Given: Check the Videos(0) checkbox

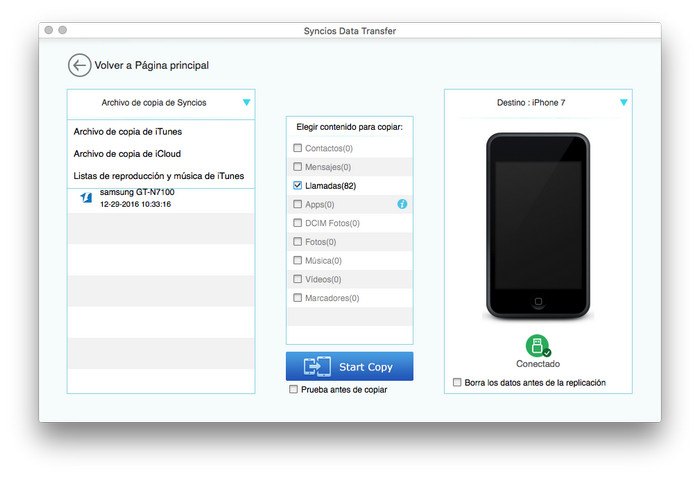Looking at the screenshot, I should point(297,279).
